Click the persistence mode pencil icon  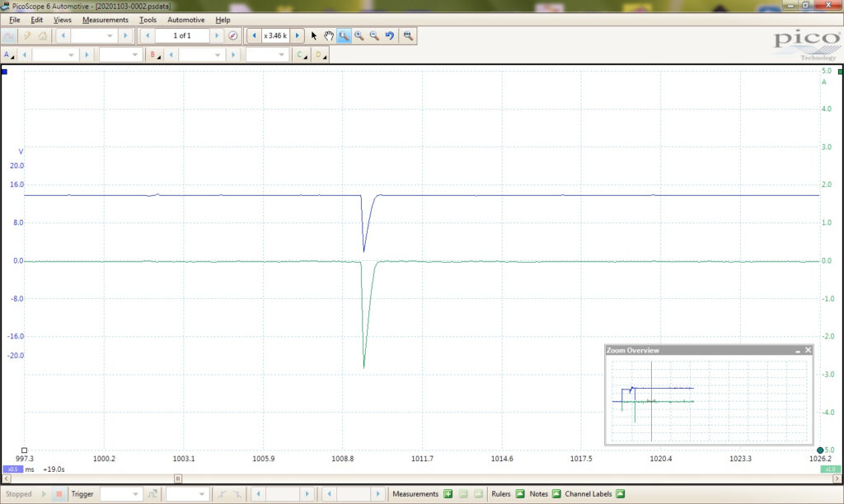tap(26, 35)
